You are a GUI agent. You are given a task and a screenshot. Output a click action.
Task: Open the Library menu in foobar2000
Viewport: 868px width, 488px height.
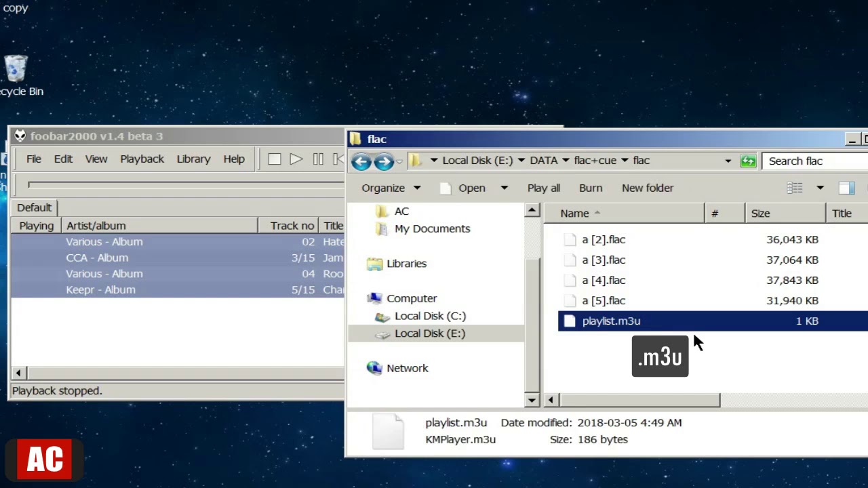(x=193, y=159)
